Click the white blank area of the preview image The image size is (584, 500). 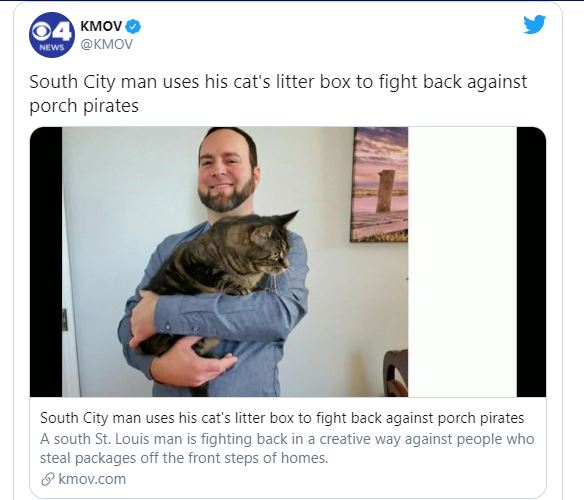[x=462, y=262]
